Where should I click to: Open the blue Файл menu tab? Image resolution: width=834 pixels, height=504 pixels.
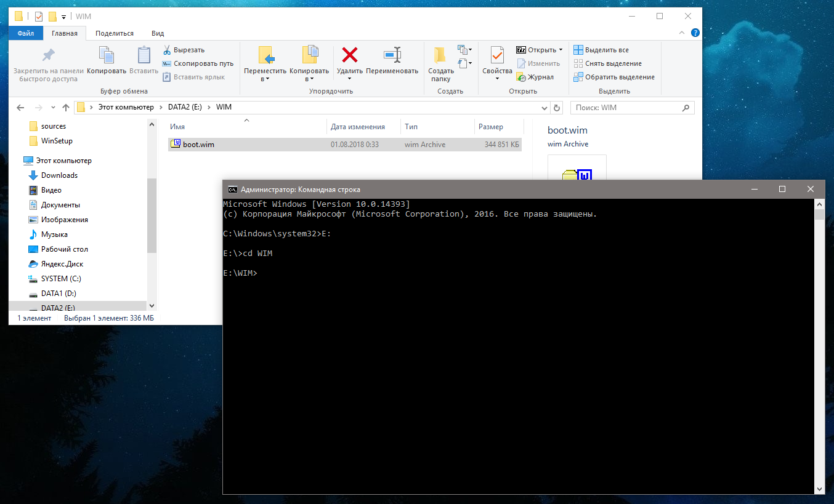pos(26,33)
